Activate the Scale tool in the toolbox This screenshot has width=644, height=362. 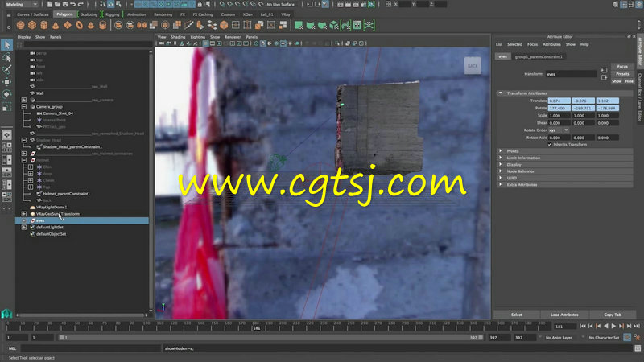click(6, 107)
